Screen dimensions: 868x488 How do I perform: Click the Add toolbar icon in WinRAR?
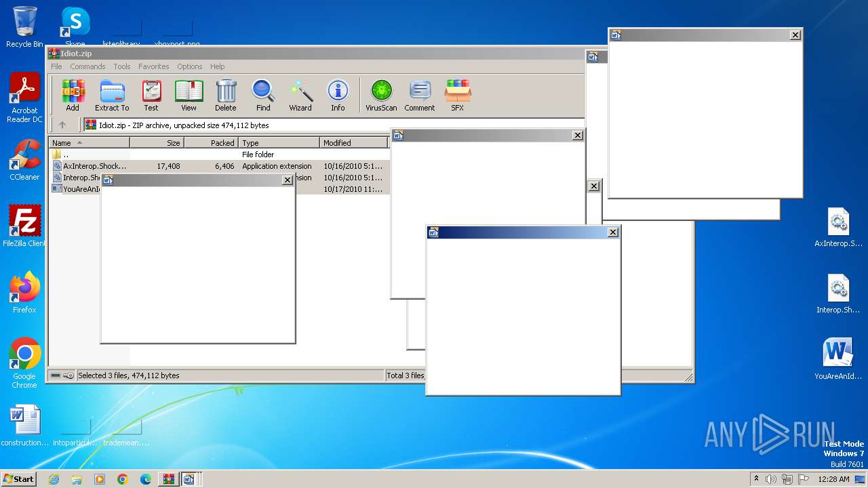73,96
